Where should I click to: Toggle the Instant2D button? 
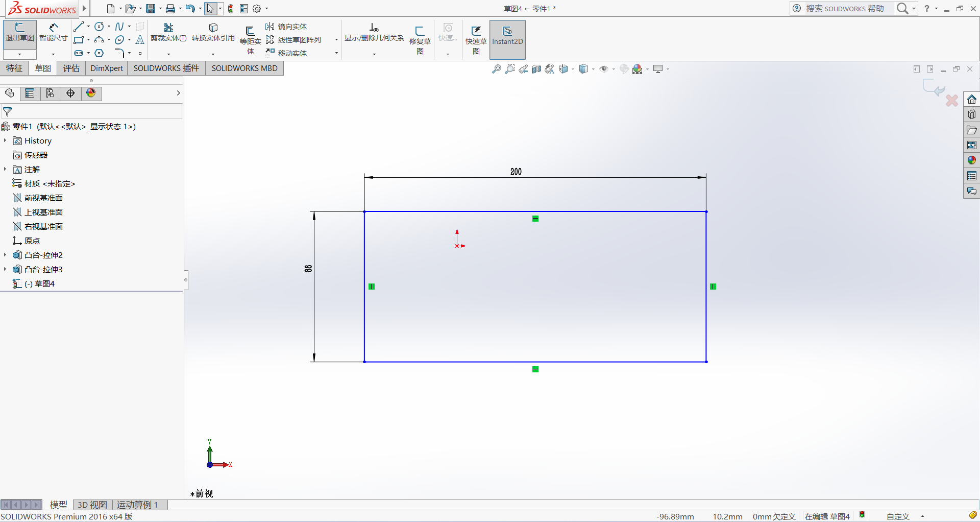coord(507,40)
